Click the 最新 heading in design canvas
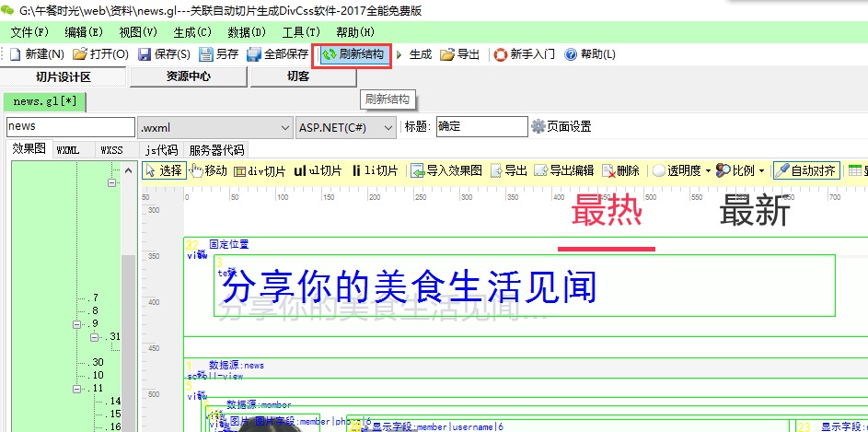868x432 pixels. pyautogui.click(x=755, y=211)
